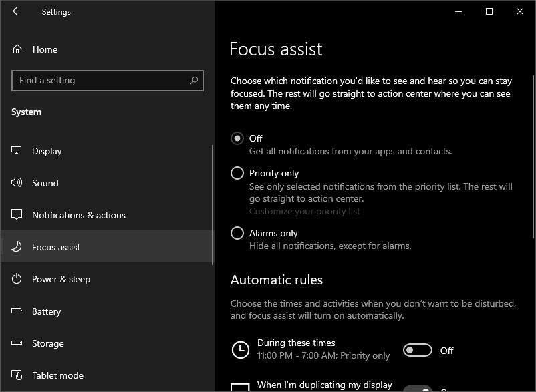The height and width of the screenshot is (392, 536).
Task: Click the clock icon for During these times
Action: [240, 350]
